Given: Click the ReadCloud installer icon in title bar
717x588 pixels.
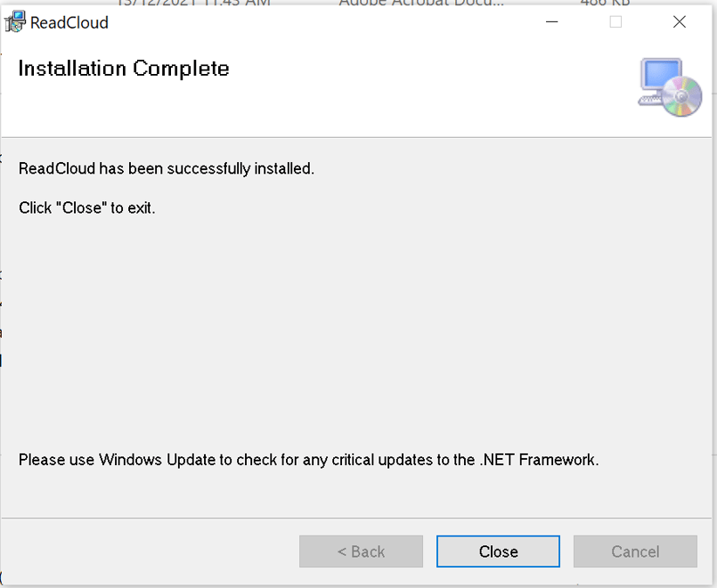Looking at the screenshot, I should 15,22.
